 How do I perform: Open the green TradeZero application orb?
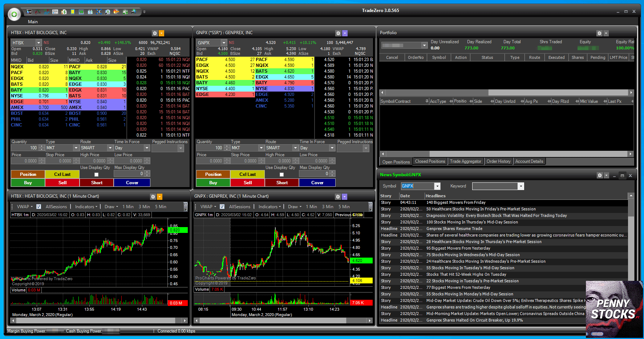14,14
